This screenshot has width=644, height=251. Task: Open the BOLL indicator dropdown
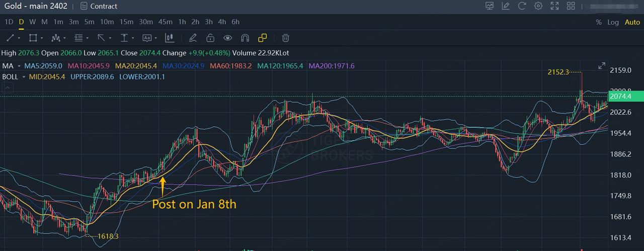(23, 77)
